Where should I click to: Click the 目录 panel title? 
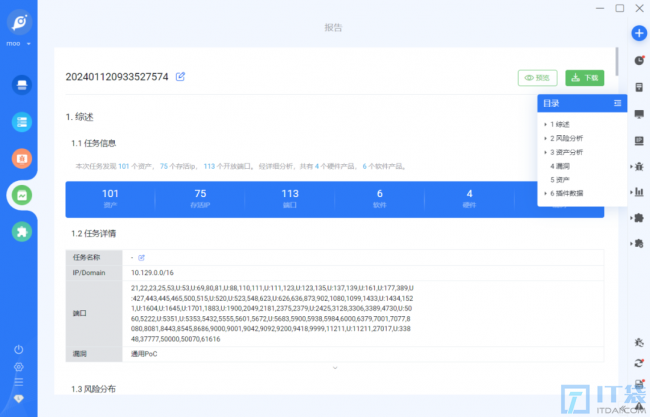pos(551,103)
